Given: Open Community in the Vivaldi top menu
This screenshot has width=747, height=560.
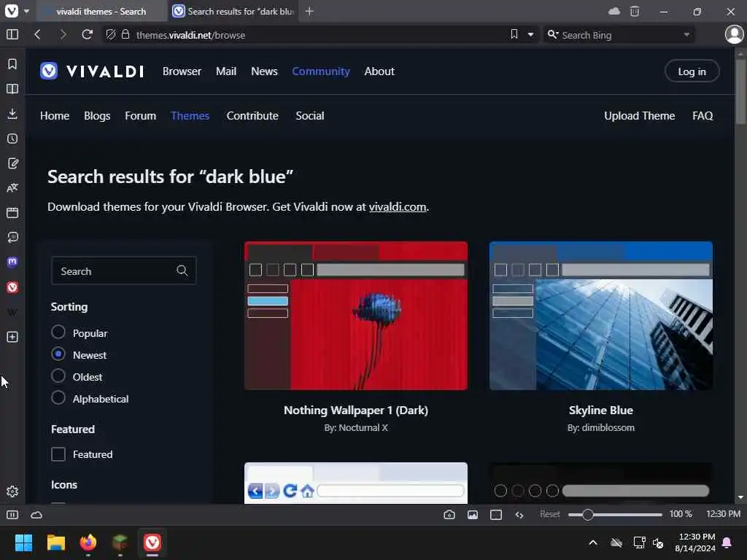Looking at the screenshot, I should [x=321, y=71].
